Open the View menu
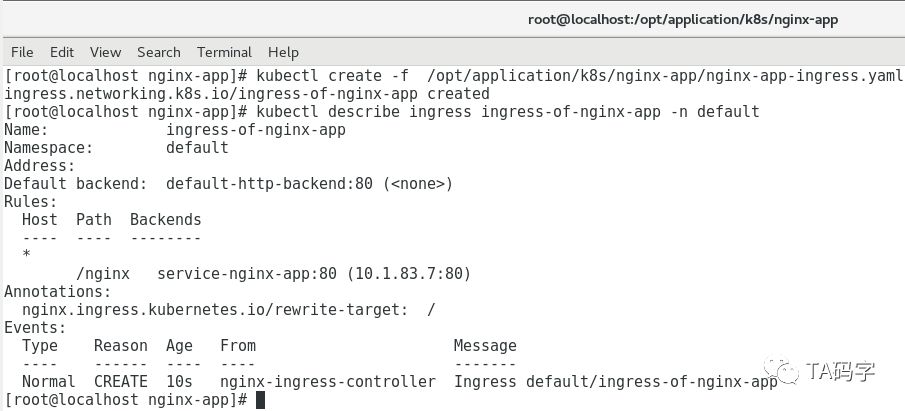Image resolution: width=905 pixels, height=411 pixels. point(105,52)
